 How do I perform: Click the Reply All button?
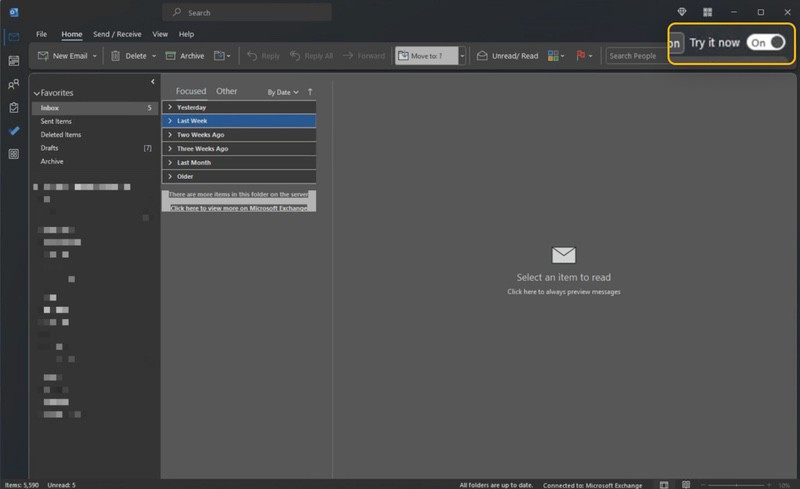311,56
